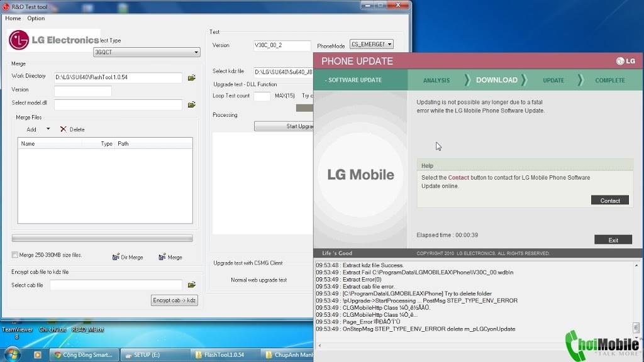Image resolution: width=644 pixels, height=362 pixels.
Task: Click the Exit button in Phone Update
Action: pos(613,240)
